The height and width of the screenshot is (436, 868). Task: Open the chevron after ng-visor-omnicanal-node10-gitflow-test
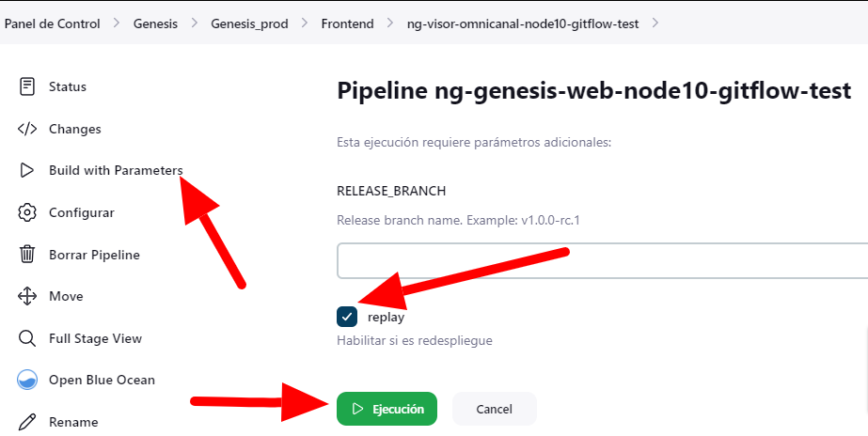655,23
